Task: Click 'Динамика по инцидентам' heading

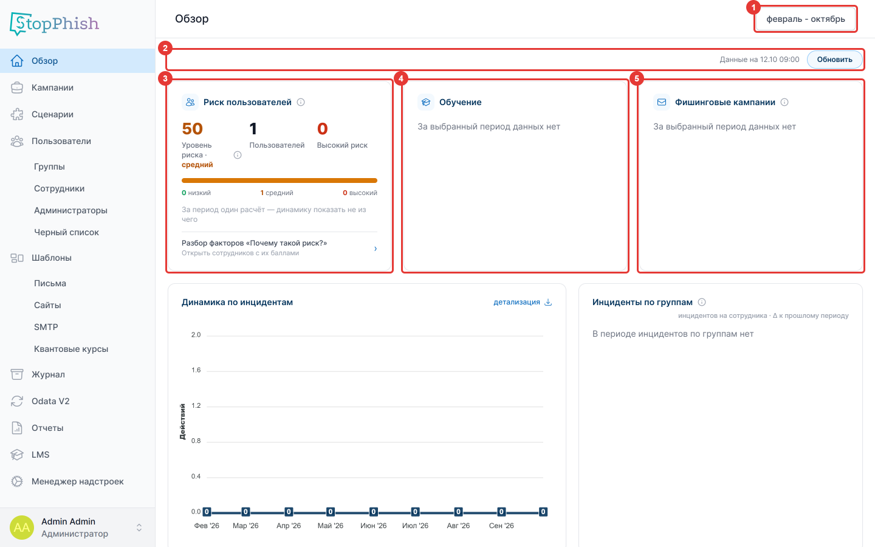Action: 237,302
